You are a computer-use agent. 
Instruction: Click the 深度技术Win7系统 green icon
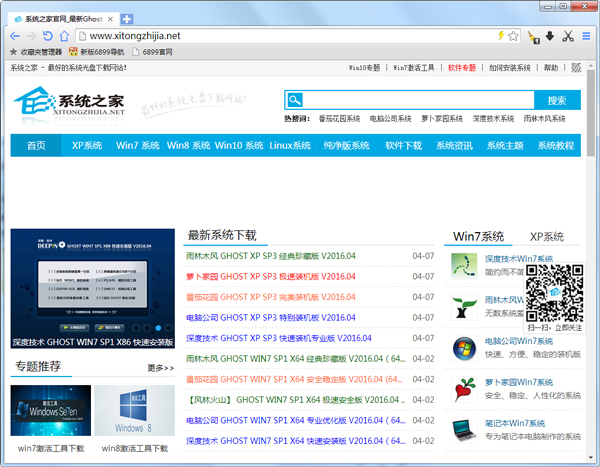tap(464, 266)
